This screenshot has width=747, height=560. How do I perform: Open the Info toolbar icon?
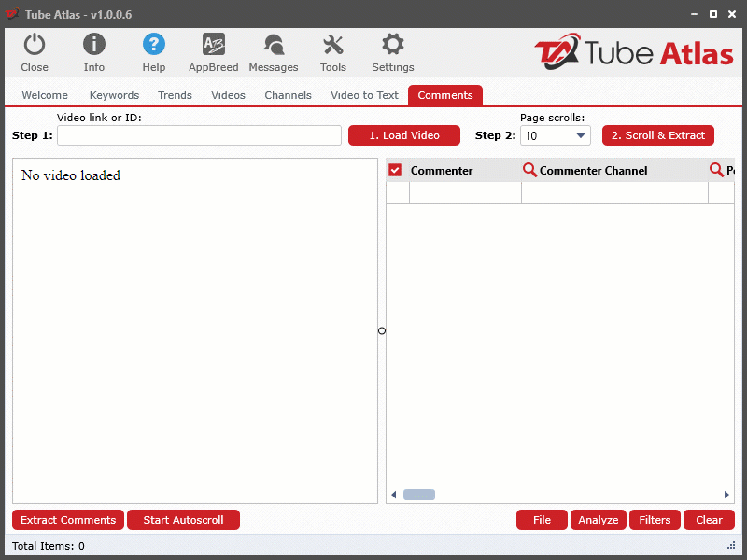click(x=94, y=44)
